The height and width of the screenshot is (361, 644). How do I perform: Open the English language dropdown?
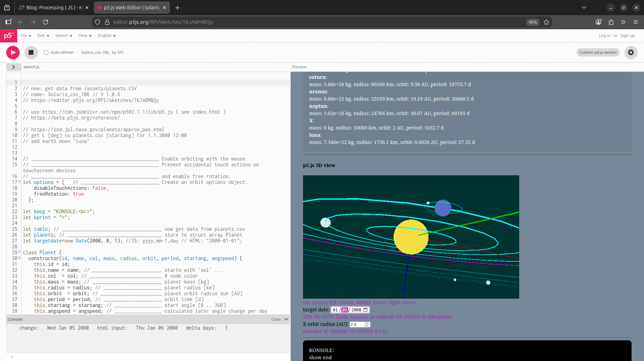(107, 35)
